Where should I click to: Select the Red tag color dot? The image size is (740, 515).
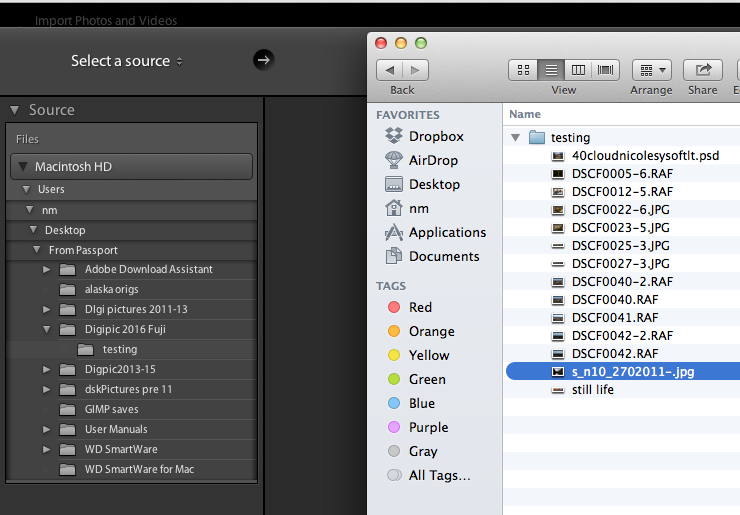pyautogui.click(x=394, y=307)
